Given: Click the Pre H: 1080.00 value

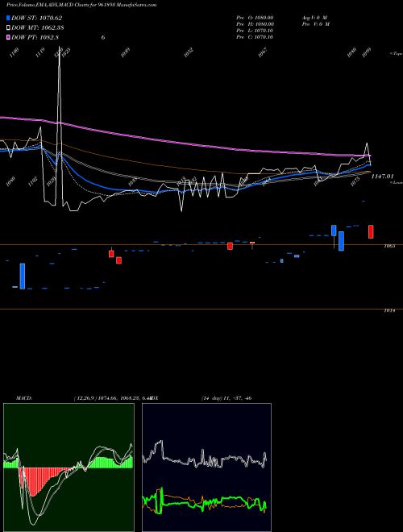Looking at the screenshot, I should [x=255, y=24].
